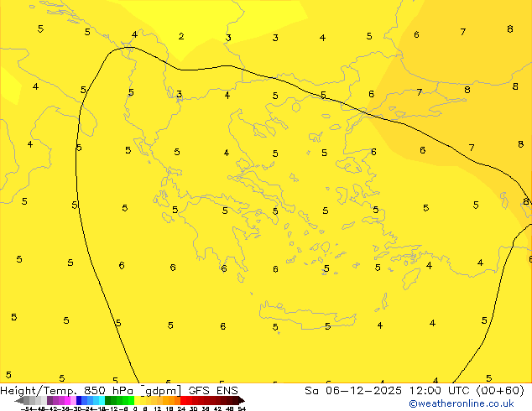532x411 pixels.
Task: Click the dark maroon right arrow of color scale
Action: [x=241, y=400]
